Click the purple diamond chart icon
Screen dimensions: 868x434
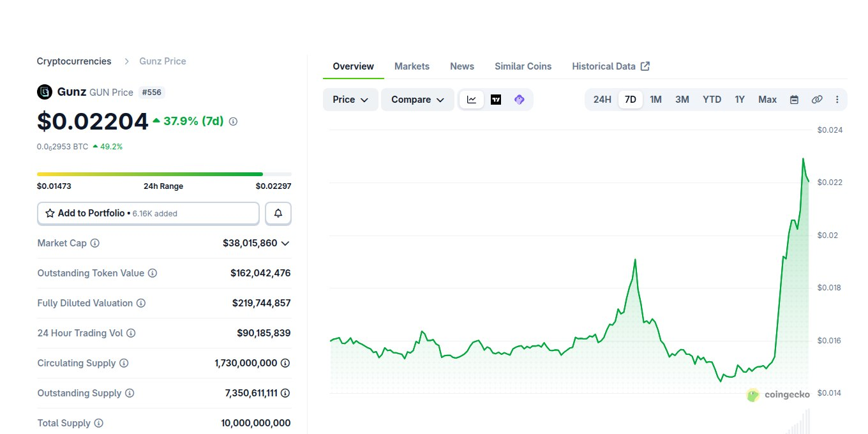tap(520, 100)
